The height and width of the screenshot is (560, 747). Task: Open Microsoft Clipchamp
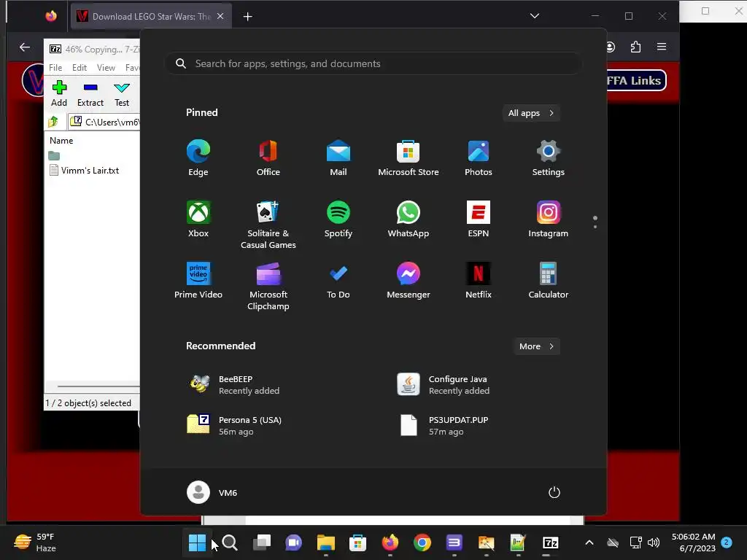click(268, 286)
